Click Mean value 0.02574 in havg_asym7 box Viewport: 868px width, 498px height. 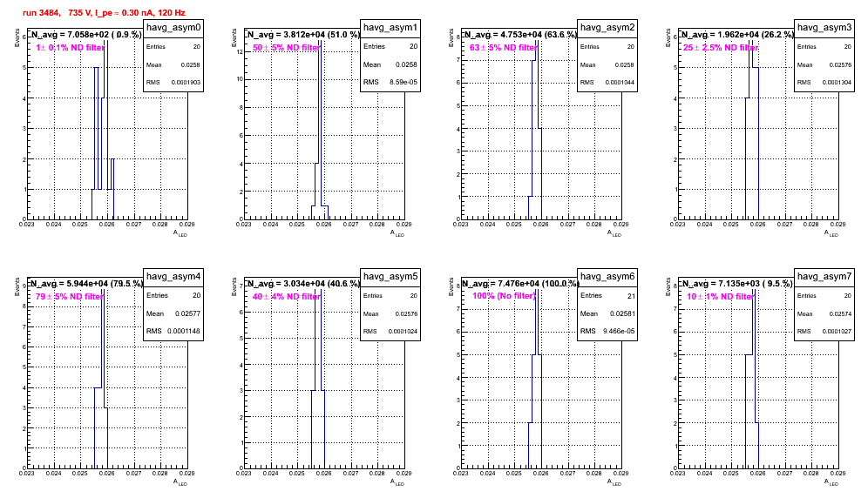(840, 313)
